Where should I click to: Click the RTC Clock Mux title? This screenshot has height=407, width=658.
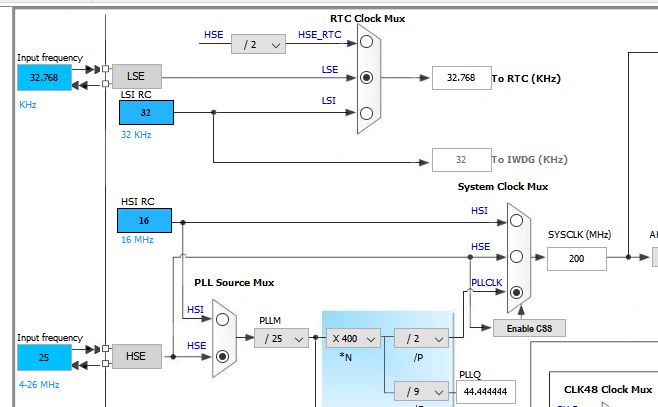(368, 18)
